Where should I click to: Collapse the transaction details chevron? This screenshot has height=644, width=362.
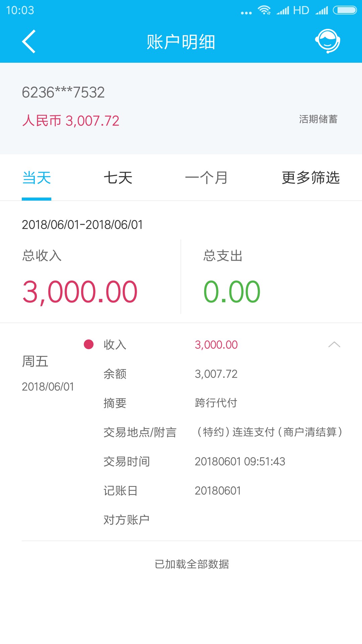[334, 344]
